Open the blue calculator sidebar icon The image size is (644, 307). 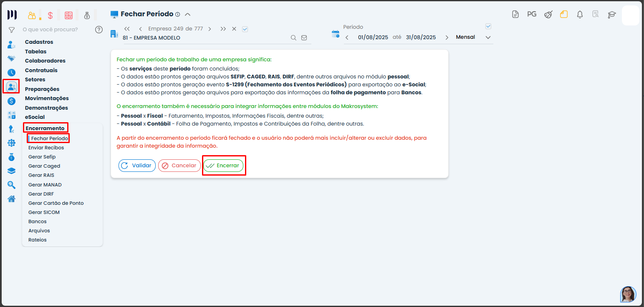[12, 115]
